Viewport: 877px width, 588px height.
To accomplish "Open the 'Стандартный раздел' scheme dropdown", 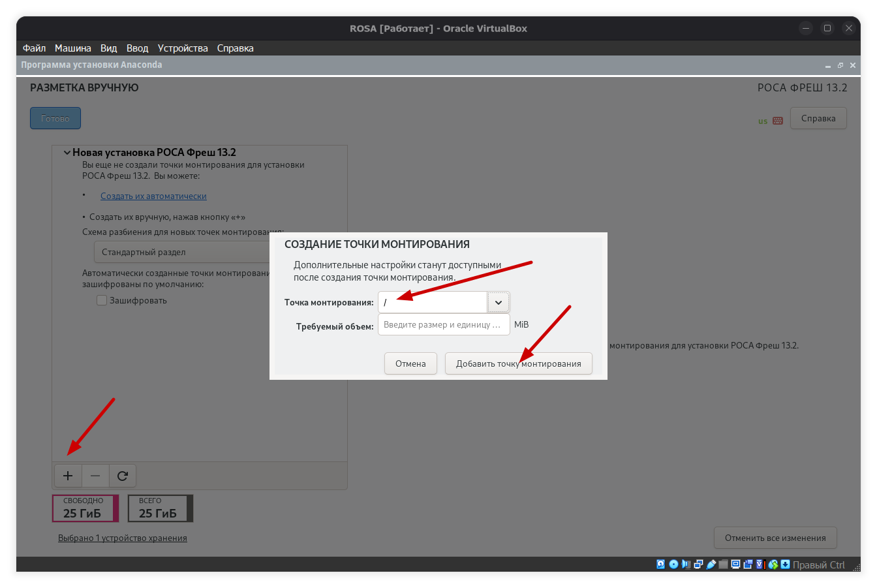I will (x=183, y=253).
